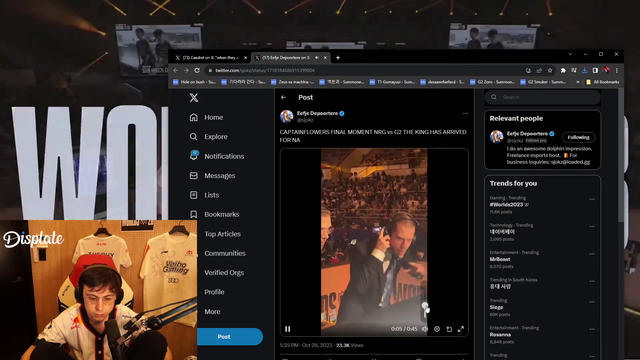
Task: Open the #Worlds2023 trend
Action: click(x=507, y=204)
